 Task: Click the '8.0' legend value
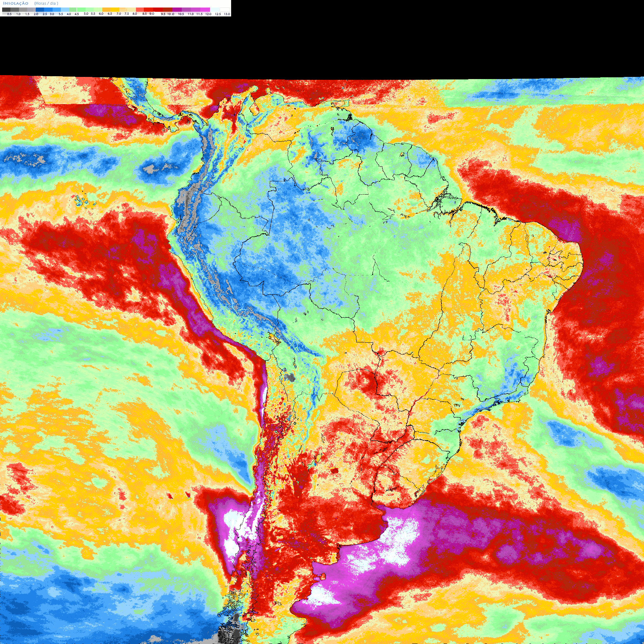tap(135, 14)
